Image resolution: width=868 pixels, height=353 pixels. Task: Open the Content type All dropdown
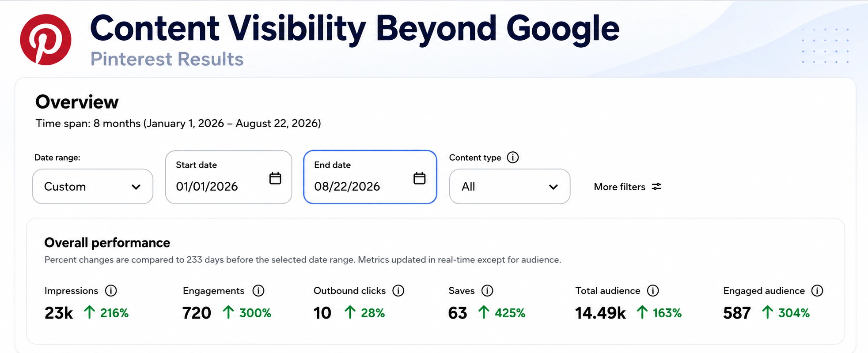[x=510, y=187]
